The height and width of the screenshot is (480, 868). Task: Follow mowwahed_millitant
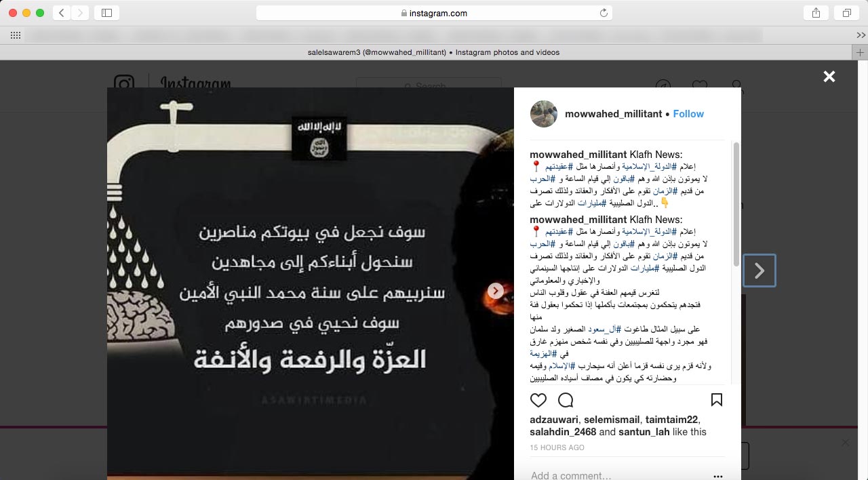[x=688, y=114]
